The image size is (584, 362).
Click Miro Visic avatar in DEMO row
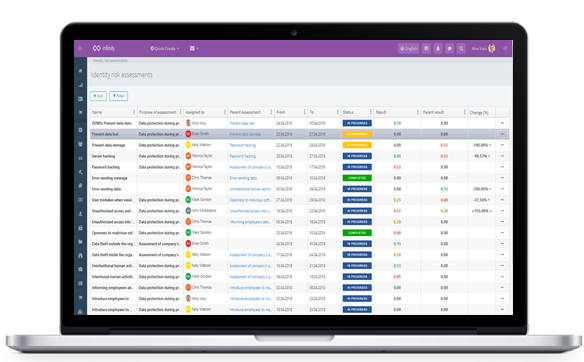[x=188, y=123]
